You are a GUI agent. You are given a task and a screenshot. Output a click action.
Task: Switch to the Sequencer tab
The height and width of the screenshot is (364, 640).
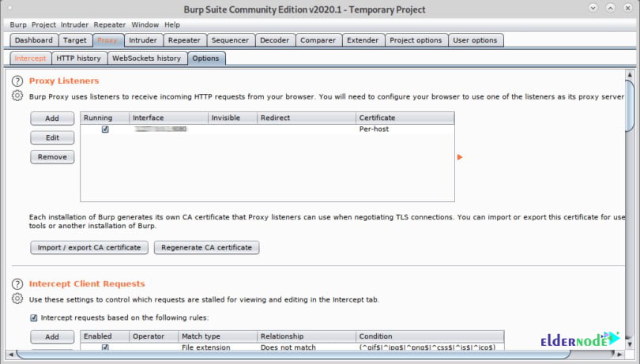click(x=230, y=40)
